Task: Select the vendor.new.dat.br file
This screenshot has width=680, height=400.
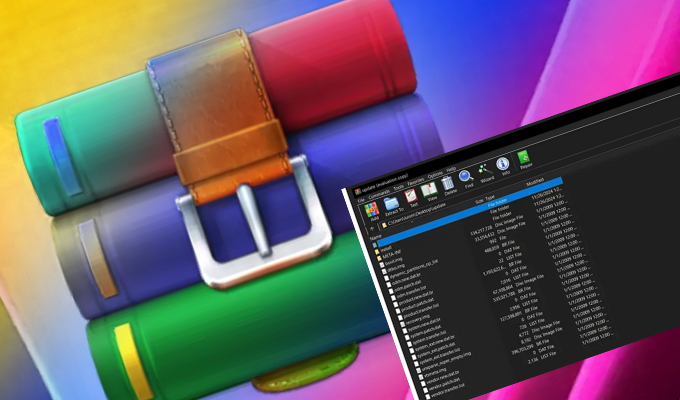Action: [442, 377]
